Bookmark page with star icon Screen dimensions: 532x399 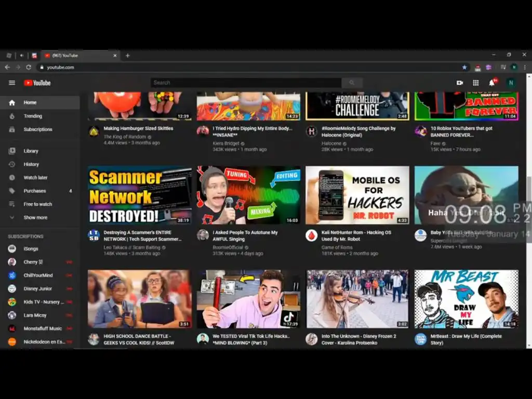click(x=464, y=67)
